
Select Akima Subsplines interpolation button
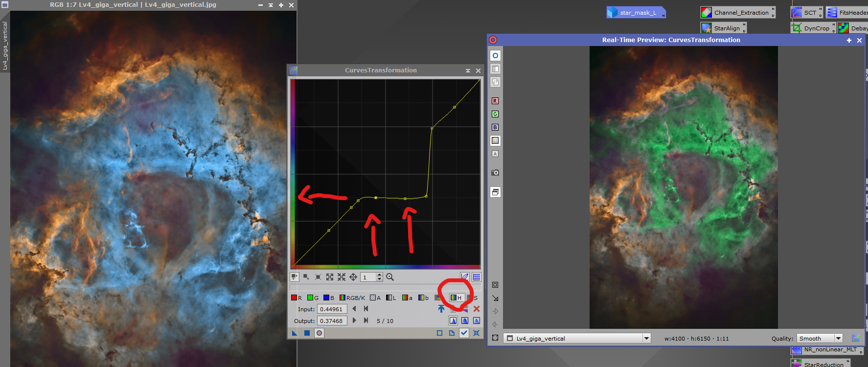click(453, 321)
